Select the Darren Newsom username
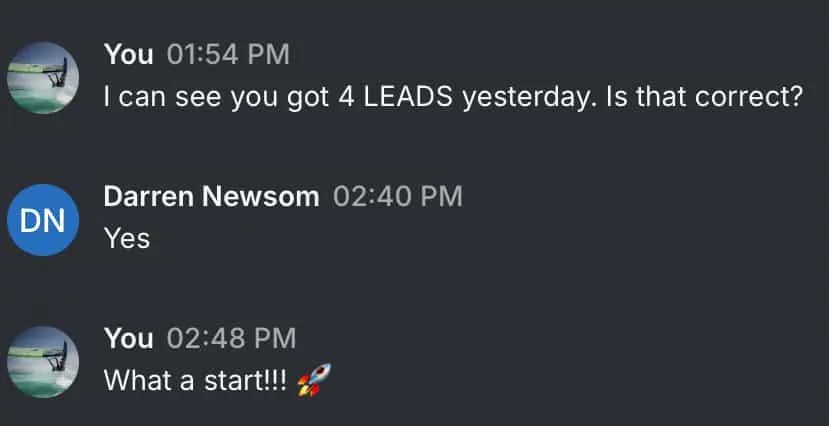Image resolution: width=829 pixels, height=426 pixels. pos(211,197)
